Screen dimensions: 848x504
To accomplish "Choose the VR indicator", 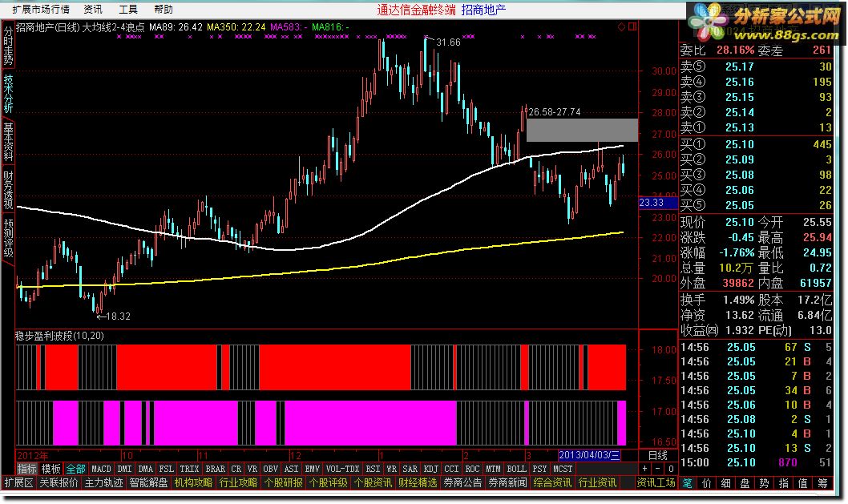I will [x=252, y=469].
